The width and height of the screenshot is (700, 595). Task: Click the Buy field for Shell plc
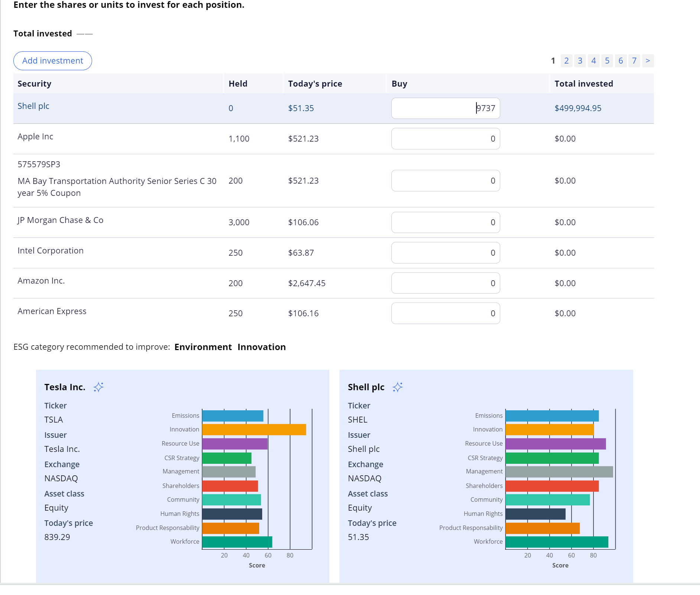(446, 108)
